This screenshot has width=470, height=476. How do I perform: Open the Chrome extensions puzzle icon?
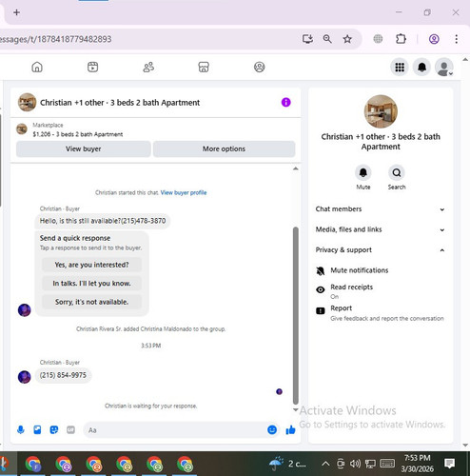click(x=401, y=39)
